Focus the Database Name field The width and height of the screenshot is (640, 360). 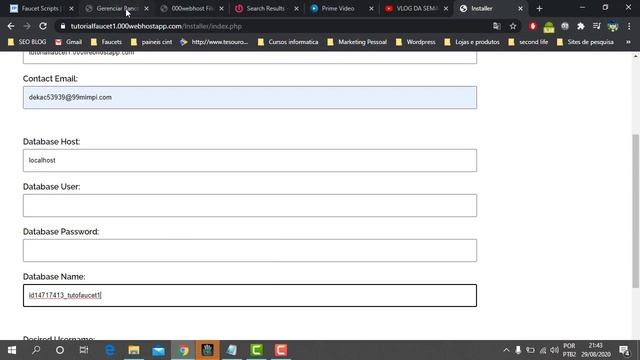[250, 296]
